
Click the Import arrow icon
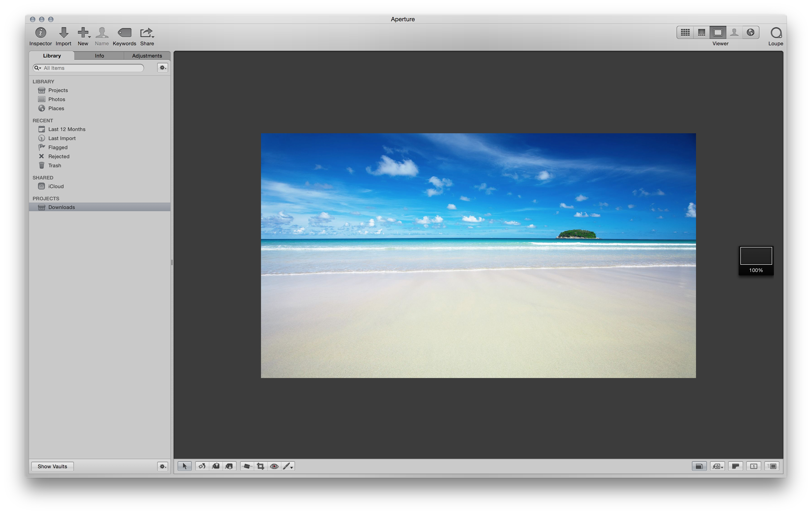pyautogui.click(x=63, y=33)
